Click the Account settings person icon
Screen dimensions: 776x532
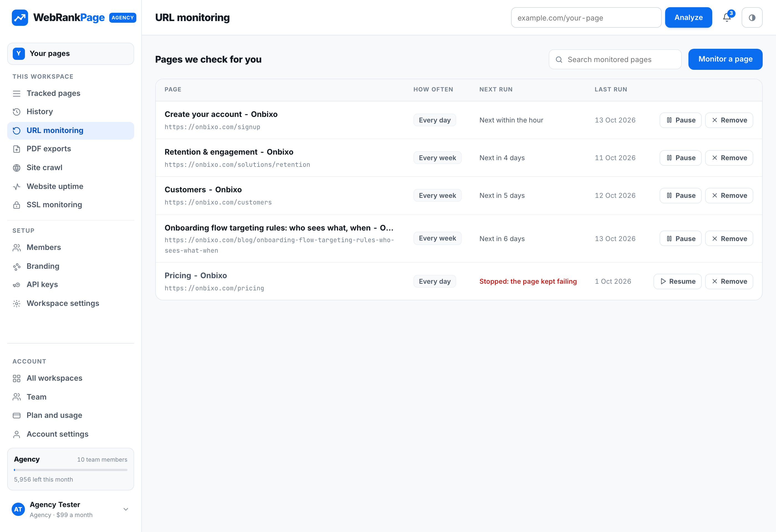(17, 434)
